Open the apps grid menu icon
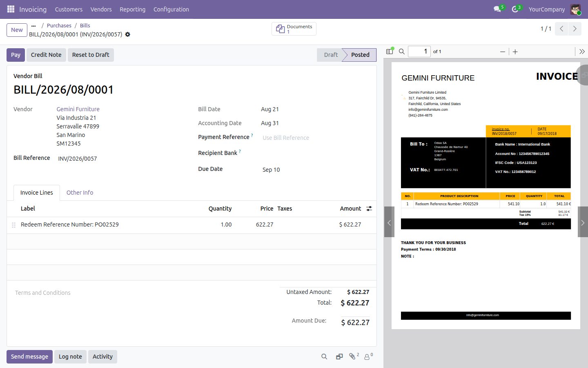588x368 pixels. tap(11, 9)
